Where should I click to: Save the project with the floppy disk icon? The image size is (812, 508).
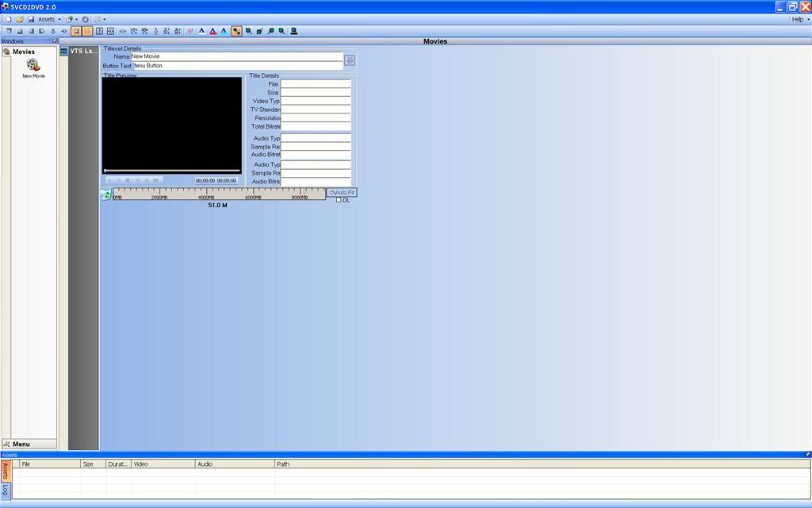click(x=31, y=19)
